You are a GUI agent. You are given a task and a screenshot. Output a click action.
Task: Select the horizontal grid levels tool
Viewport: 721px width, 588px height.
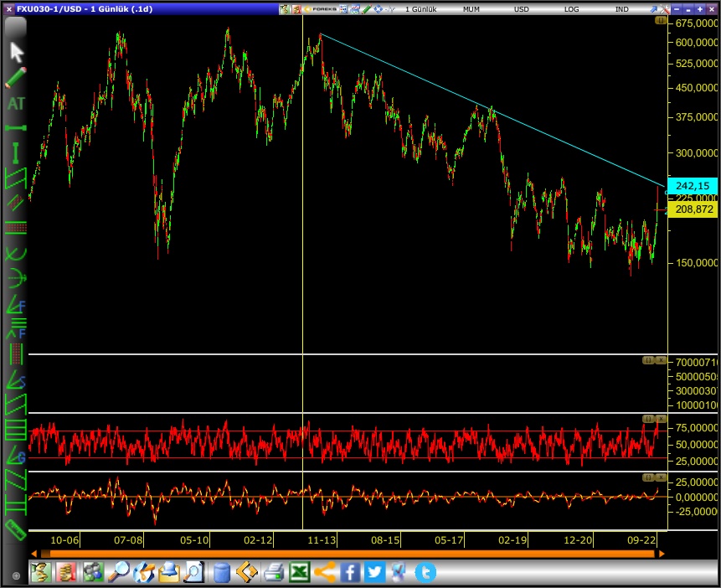[16, 430]
